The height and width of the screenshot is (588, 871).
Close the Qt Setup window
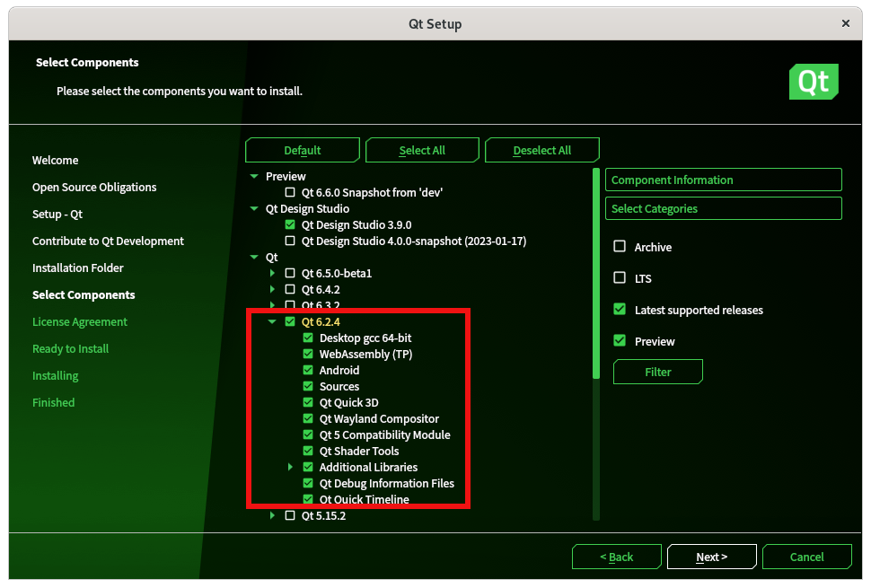coord(846,23)
